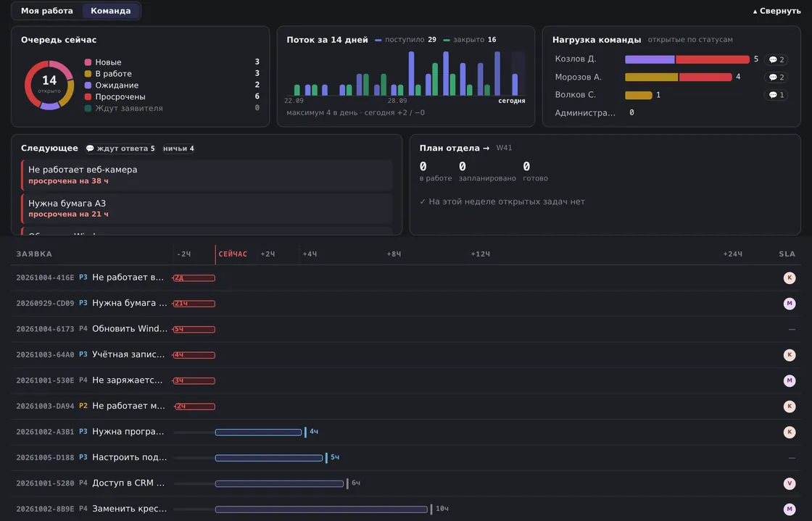Select the закрыто 16 chart legend

(x=470, y=40)
